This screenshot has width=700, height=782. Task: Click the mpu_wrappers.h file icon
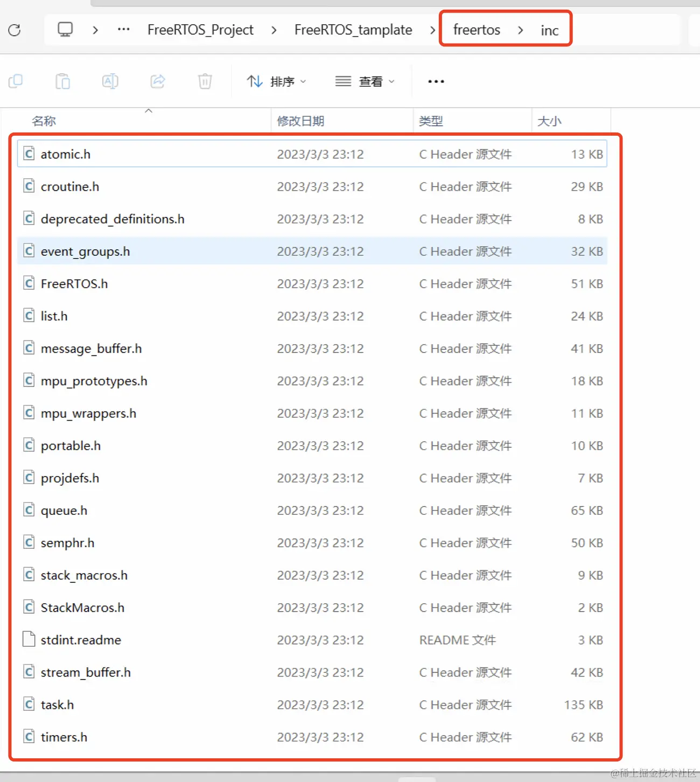(x=29, y=413)
